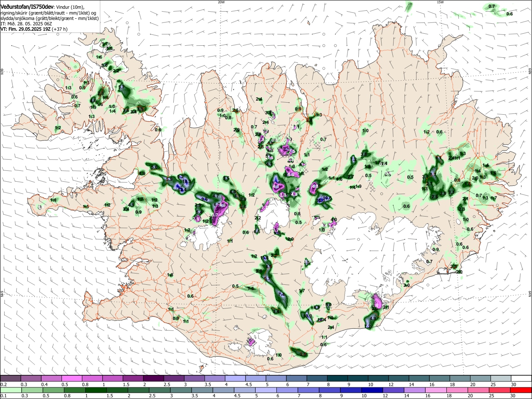Click the 5.5 precipitation value on the map
The image size is (532, 399).
pyautogui.click(x=226, y=178)
